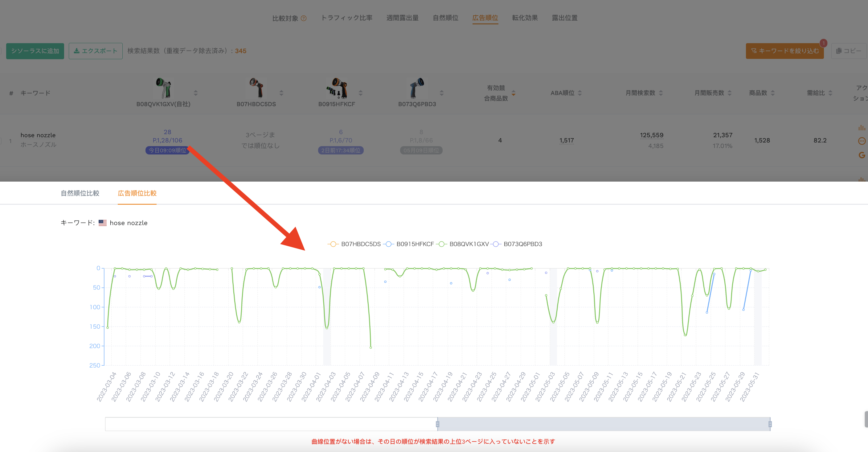Sort by 月間販売数 column arrows
The width and height of the screenshot is (868, 452).
click(730, 93)
